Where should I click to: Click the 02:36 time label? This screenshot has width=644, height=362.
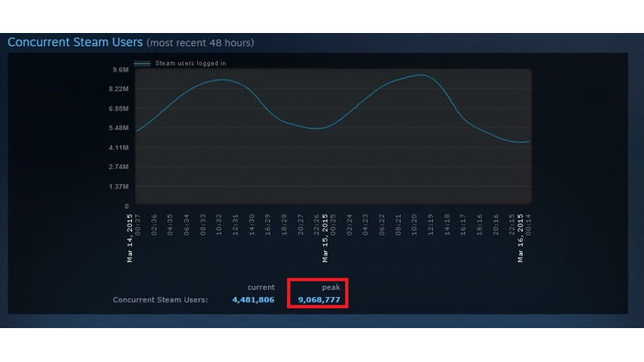tap(154, 225)
